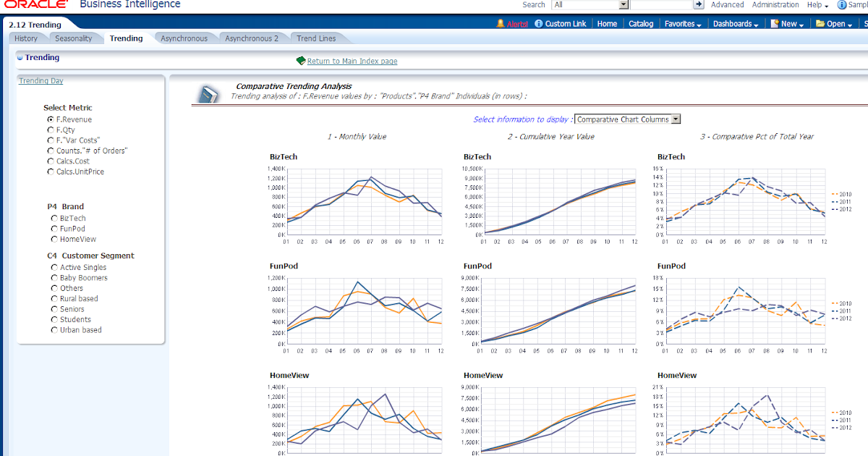Choose FunPod brand radio button

click(x=54, y=228)
